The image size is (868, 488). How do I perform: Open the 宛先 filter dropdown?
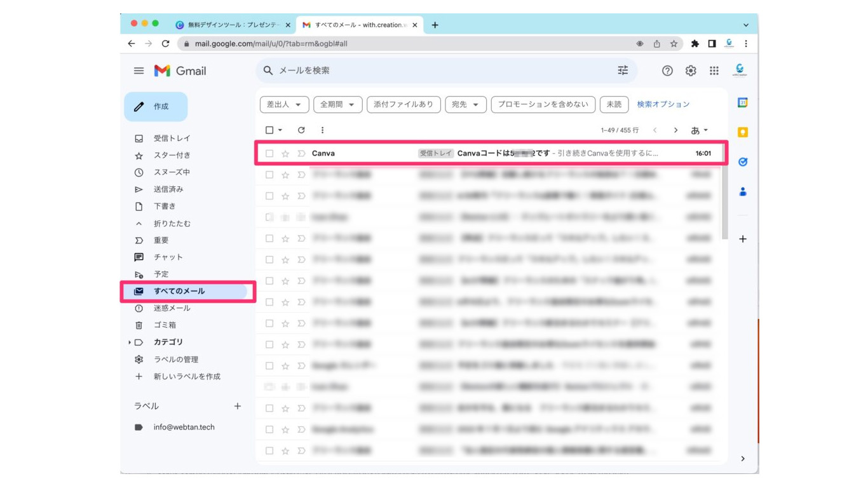[x=466, y=104]
